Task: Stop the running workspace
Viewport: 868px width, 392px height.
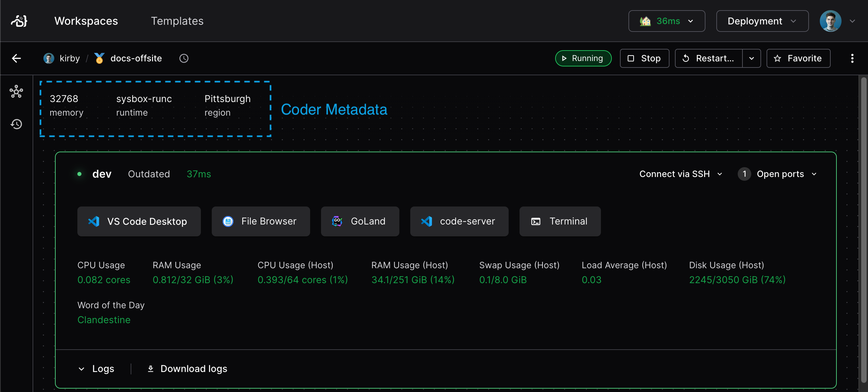Action: (644, 58)
